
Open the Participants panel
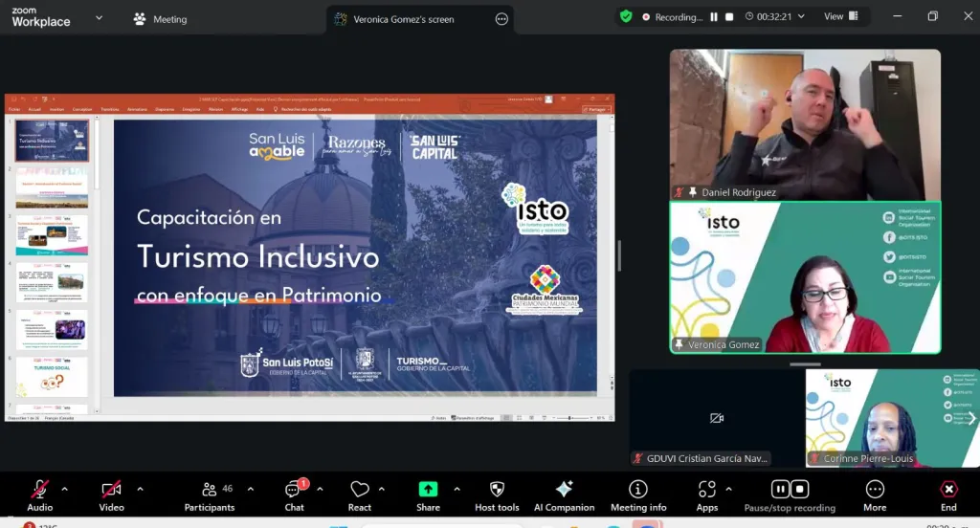point(209,495)
